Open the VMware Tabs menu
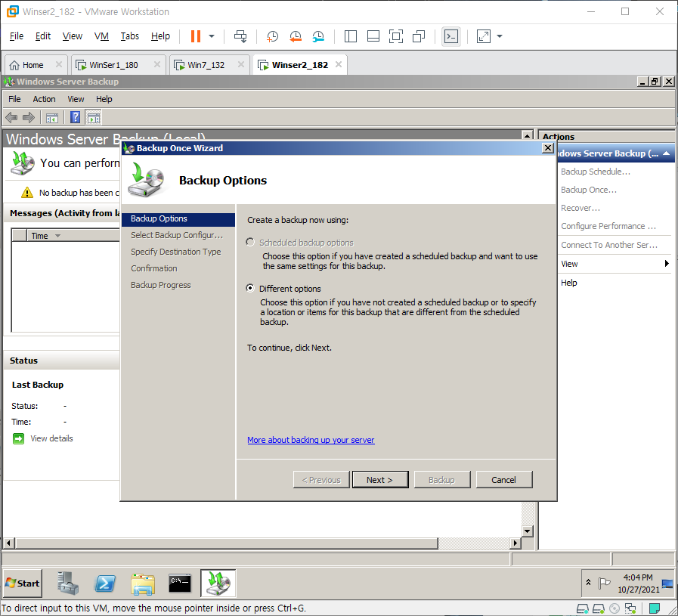Viewport: 678px width, 616px height. tap(130, 36)
